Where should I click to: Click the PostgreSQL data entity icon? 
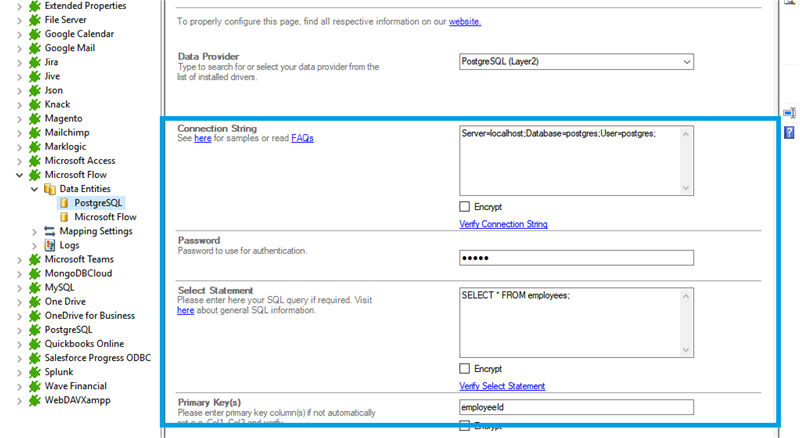pyautogui.click(x=66, y=203)
